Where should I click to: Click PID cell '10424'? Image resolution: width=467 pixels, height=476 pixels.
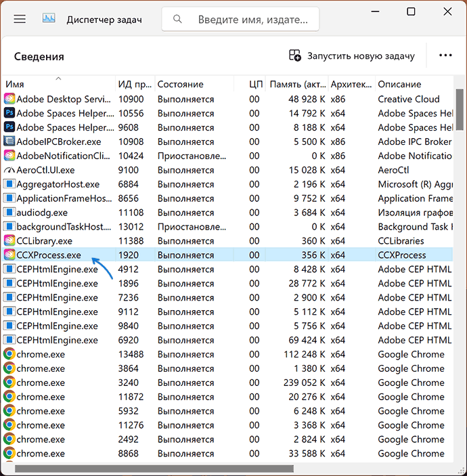pyautogui.click(x=131, y=156)
